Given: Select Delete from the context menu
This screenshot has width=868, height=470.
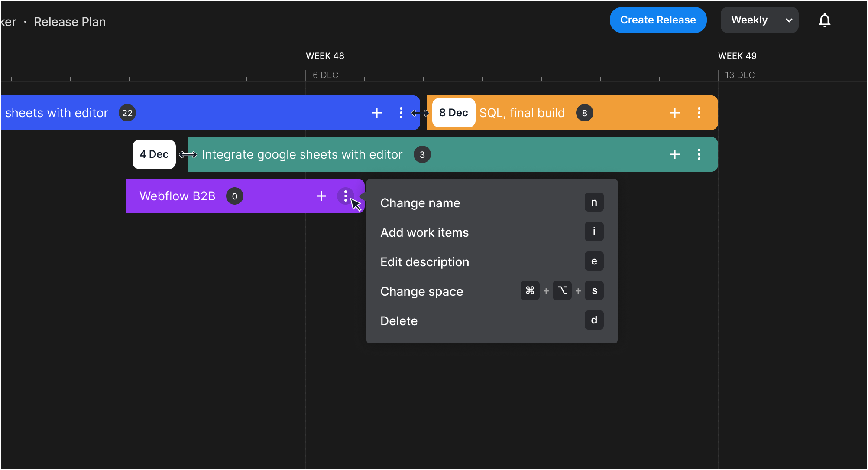Looking at the screenshot, I should (x=398, y=321).
